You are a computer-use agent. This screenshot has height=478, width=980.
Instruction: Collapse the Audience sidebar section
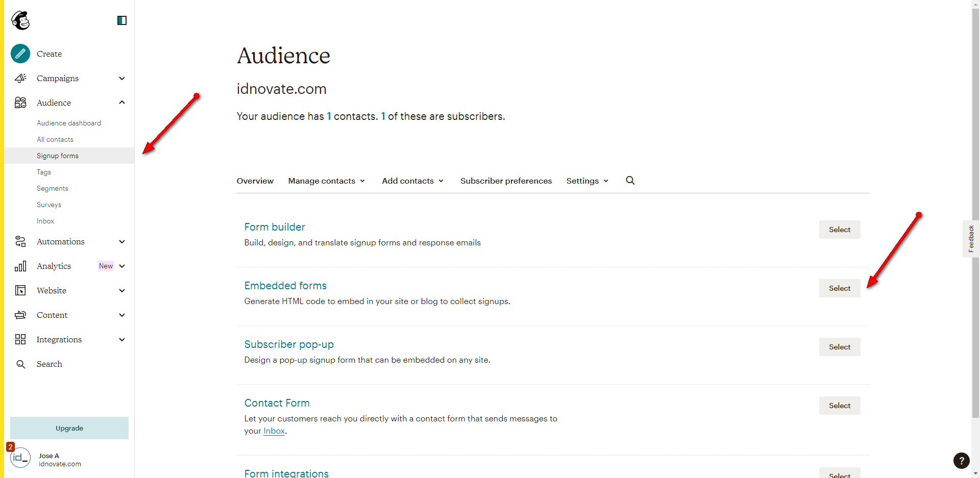point(122,103)
